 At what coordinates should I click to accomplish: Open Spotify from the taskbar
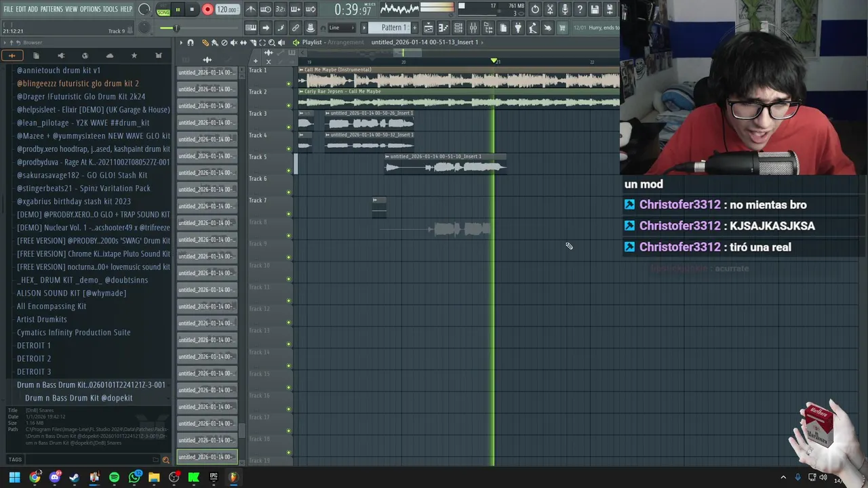point(114,477)
